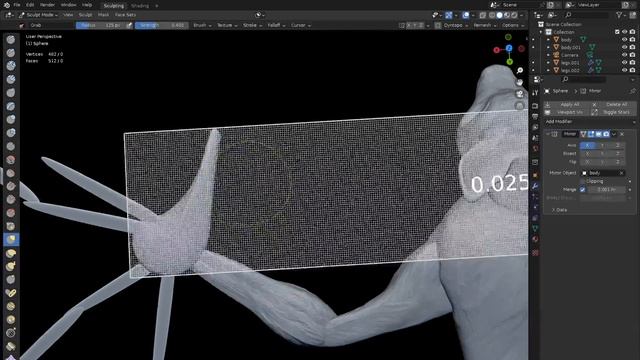Toggle the Merge checkbox in Mirror modifier
This screenshot has height=360, width=640.
point(582,190)
